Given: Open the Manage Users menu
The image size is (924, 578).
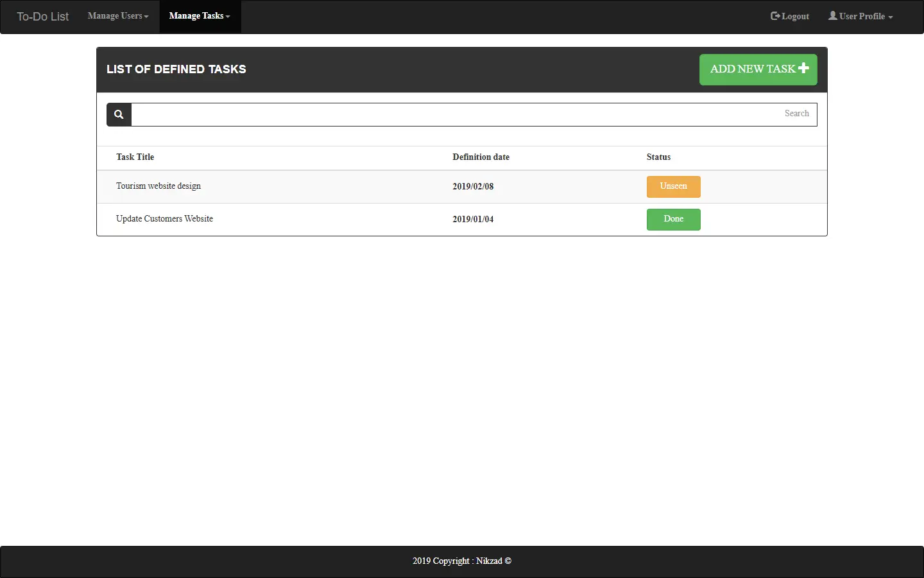Looking at the screenshot, I should 118,16.
